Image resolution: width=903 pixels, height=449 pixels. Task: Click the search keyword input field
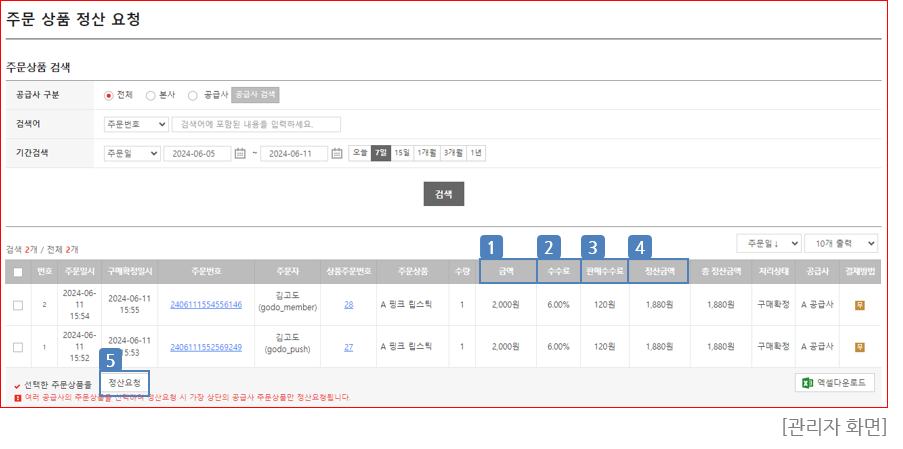(x=256, y=124)
